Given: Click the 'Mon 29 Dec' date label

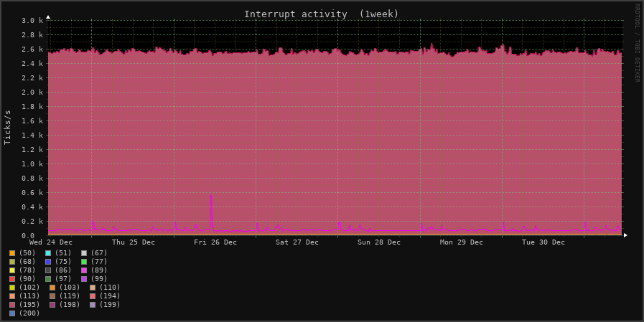Looking at the screenshot, I should (x=462, y=242).
